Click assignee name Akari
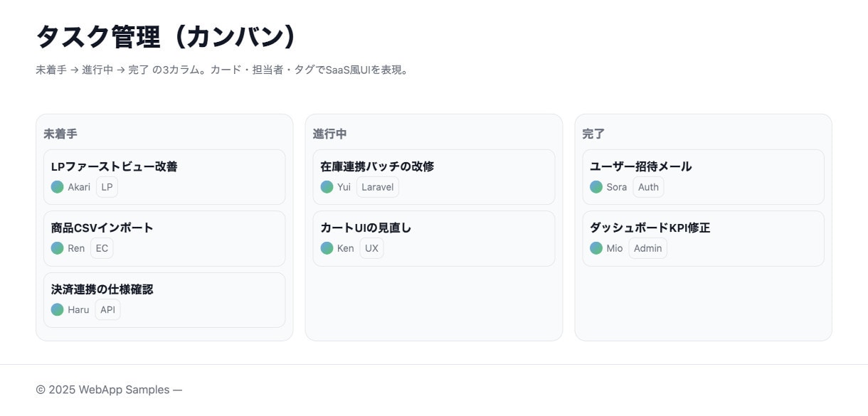The height and width of the screenshot is (416, 868). (79, 187)
